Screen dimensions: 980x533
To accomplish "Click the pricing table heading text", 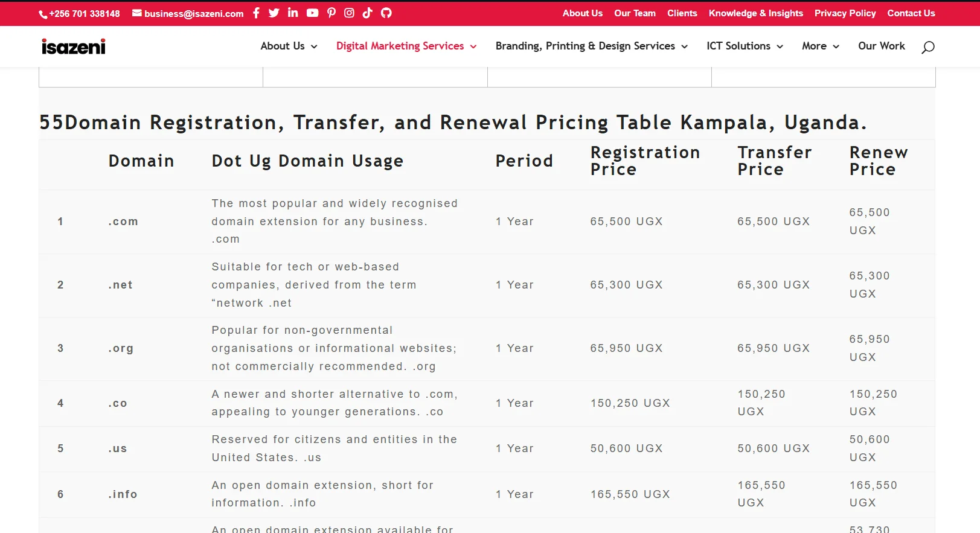I will click(x=453, y=123).
